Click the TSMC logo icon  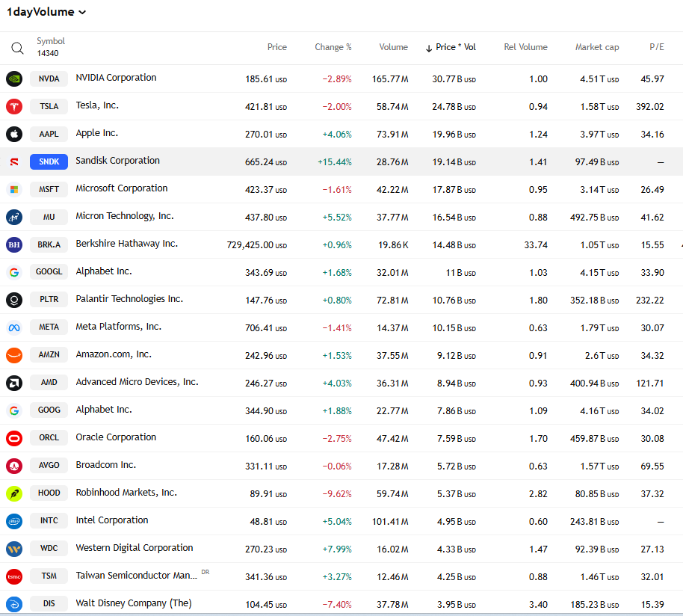(x=14, y=576)
